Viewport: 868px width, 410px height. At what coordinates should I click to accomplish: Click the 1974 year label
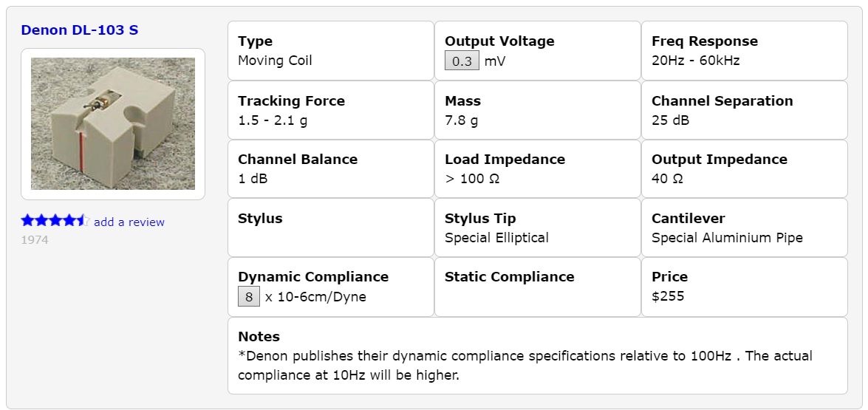(x=35, y=240)
